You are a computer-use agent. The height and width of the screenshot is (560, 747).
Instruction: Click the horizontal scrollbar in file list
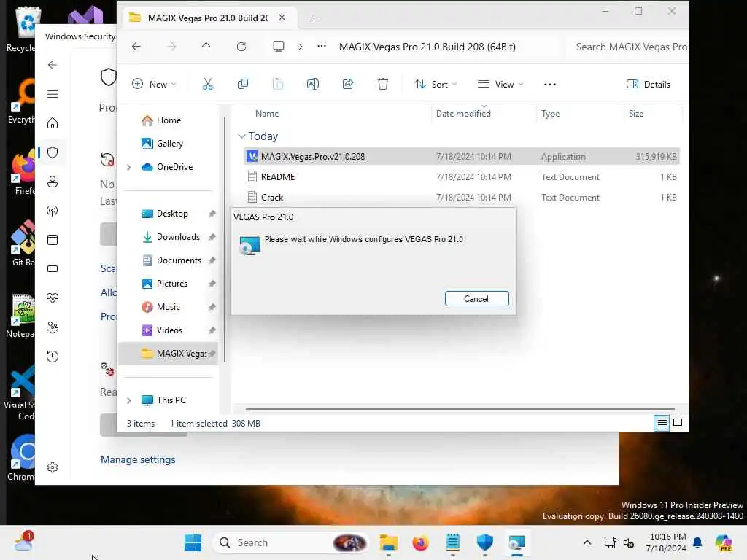coord(460,408)
